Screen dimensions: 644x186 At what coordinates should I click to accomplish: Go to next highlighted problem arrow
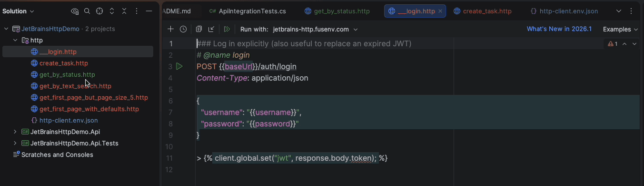(x=634, y=44)
